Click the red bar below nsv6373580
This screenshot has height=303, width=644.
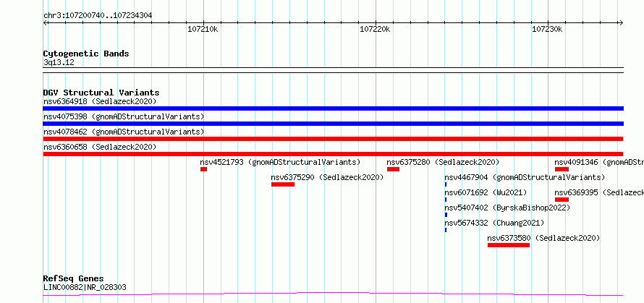509,245
